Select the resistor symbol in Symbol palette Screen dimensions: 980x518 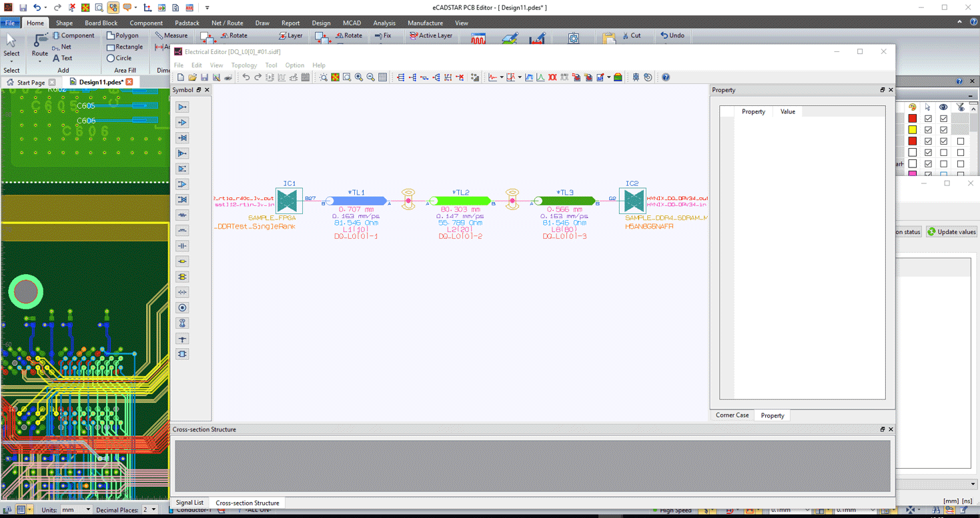pyautogui.click(x=182, y=215)
